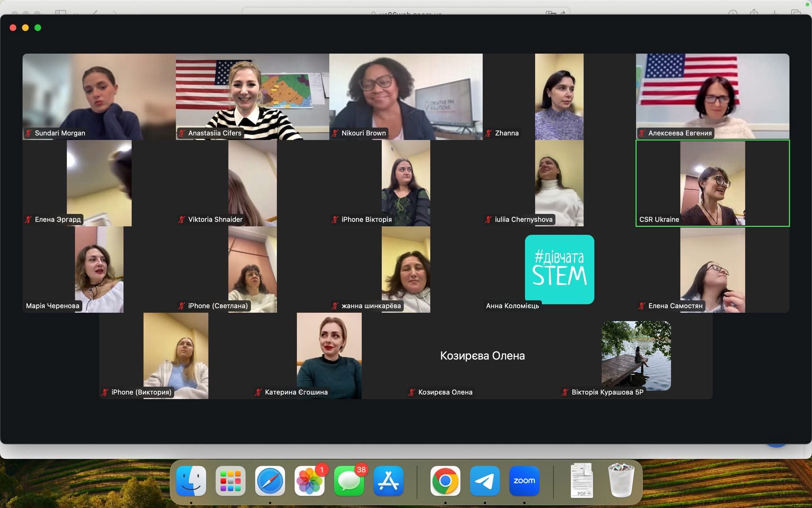Image resolution: width=812 pixels, height=508 pixels.
Task: Launch Google Chrome from dock
Action: coord(445,481)
